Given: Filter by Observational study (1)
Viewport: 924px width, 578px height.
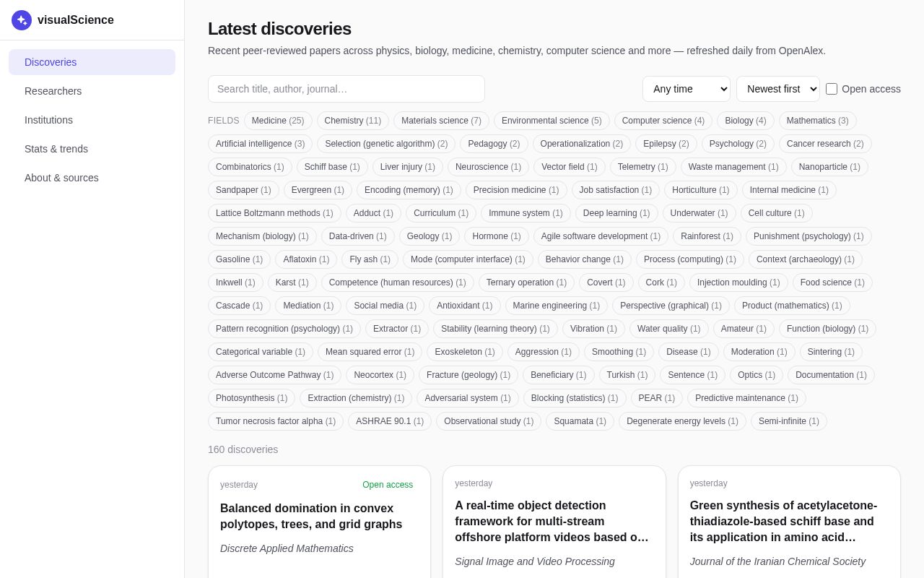Looking at the screenshot, I should coord(489,421).
